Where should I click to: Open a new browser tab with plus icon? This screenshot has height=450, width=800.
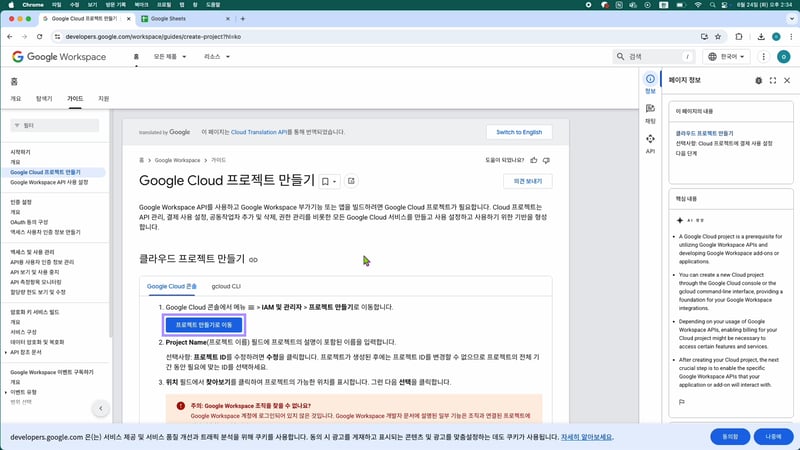(243, 19)
